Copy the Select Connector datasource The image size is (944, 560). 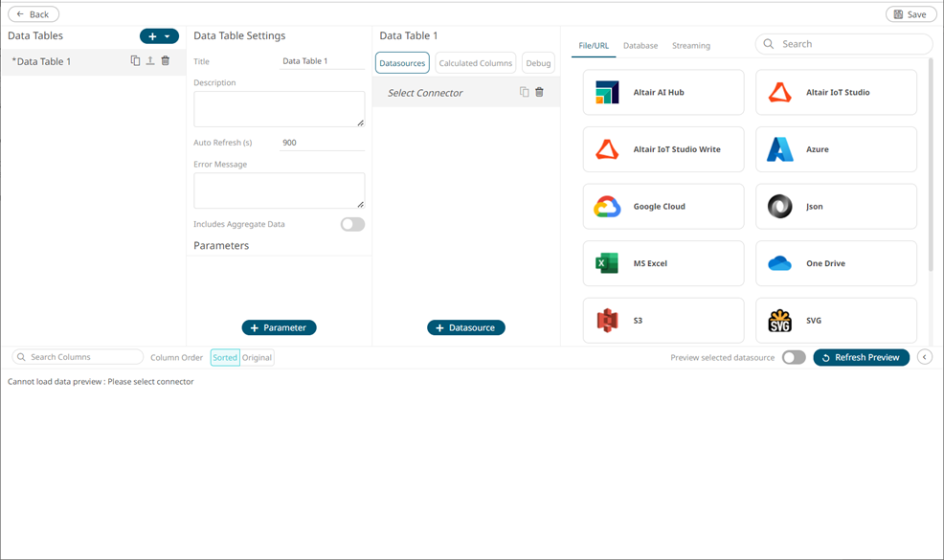(524, 93)
